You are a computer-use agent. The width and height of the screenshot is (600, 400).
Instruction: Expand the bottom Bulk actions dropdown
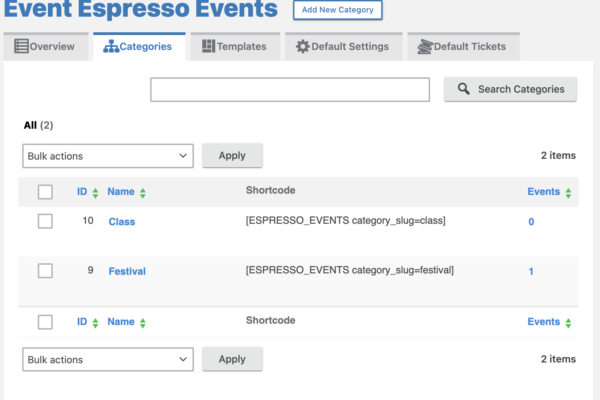107,359
